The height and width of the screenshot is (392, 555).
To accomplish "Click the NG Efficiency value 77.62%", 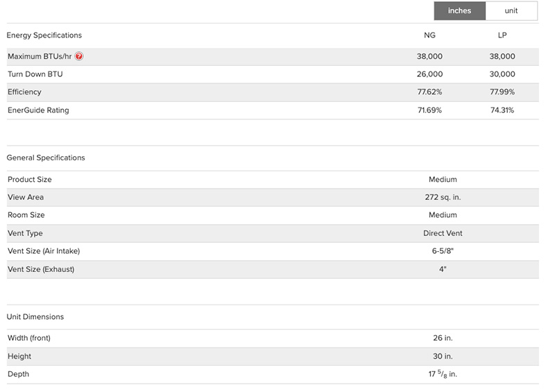I will [429, 92].
